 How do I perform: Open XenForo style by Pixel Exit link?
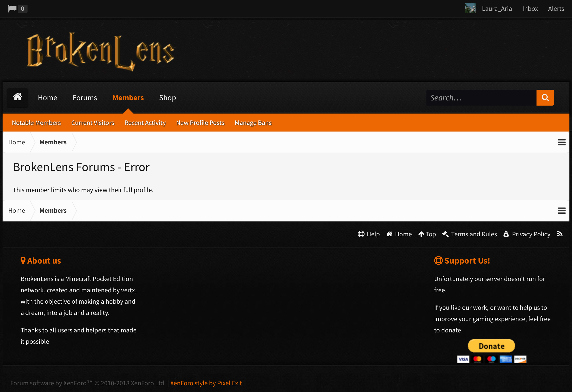[206, 383]
